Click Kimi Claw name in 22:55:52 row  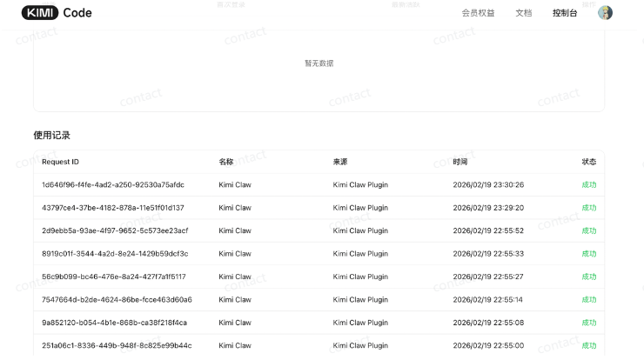coord(235,230)
